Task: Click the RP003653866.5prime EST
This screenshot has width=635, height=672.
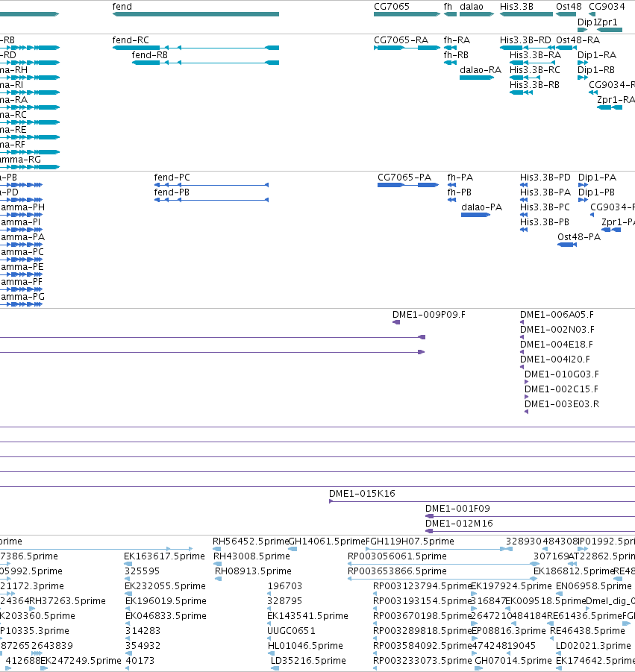Action: (442, 579)
